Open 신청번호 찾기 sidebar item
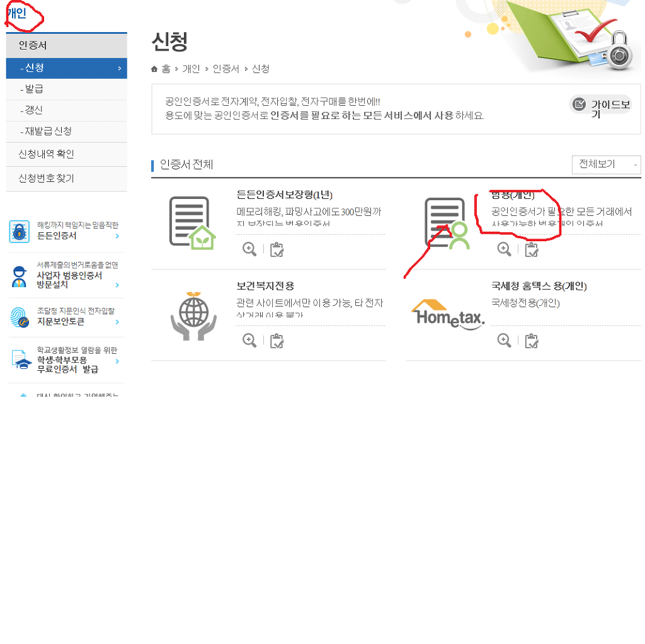645x644 pixels. click(x=67, y=179)
